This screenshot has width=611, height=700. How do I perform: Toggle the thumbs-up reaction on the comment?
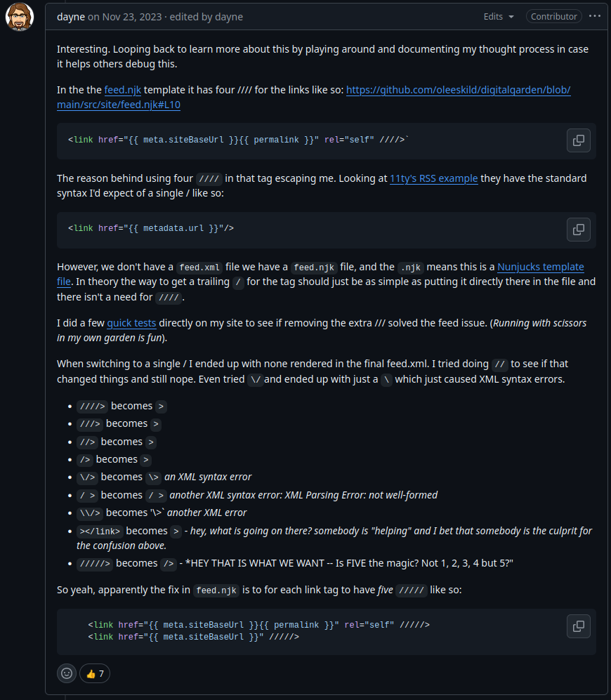(x=94, y=673)
